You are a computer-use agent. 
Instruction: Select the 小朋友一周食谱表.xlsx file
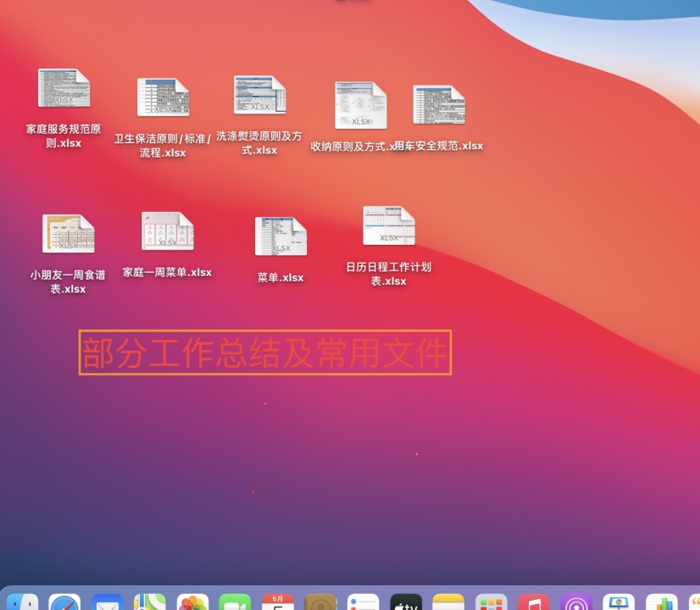pyautogui.click(x=69, y=234)
